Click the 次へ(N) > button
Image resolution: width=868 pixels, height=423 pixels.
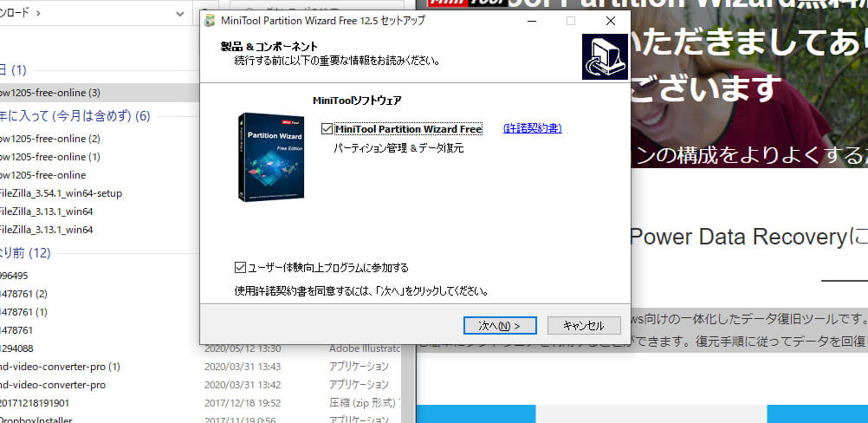(x=500, y=326)
